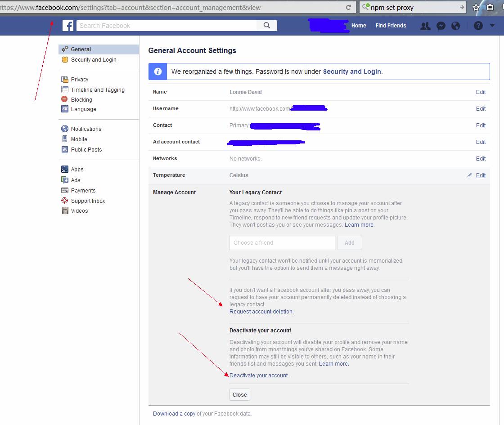The height and width of the screenshot is (425, 504).
Task: Edit the Networks row
Action: click(x=481, y=159)
